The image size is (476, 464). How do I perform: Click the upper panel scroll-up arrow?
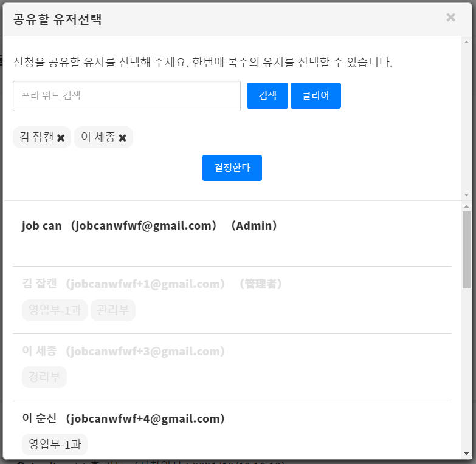[466, 42]
